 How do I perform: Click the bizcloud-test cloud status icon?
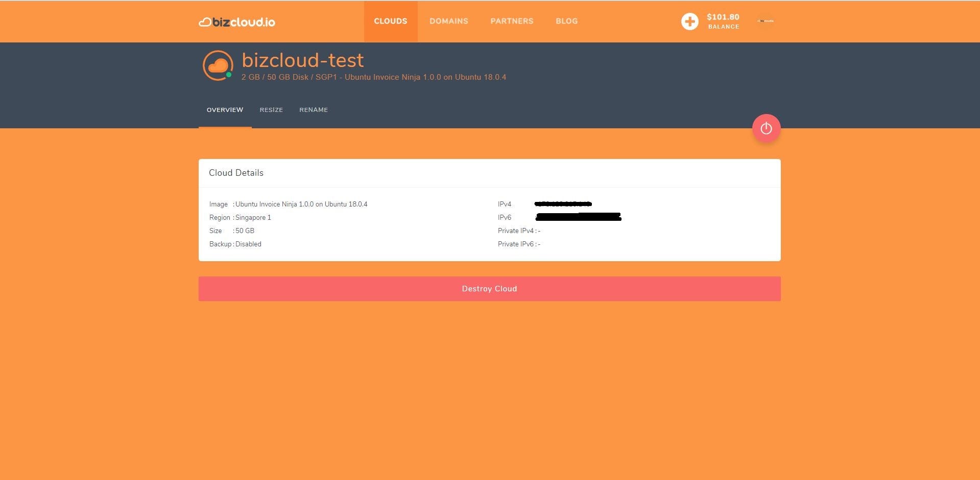pyautogui.click(x=218, y=65)
